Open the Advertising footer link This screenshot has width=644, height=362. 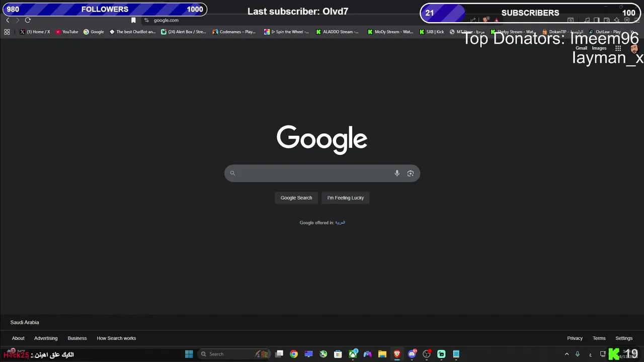coord(46,338)
